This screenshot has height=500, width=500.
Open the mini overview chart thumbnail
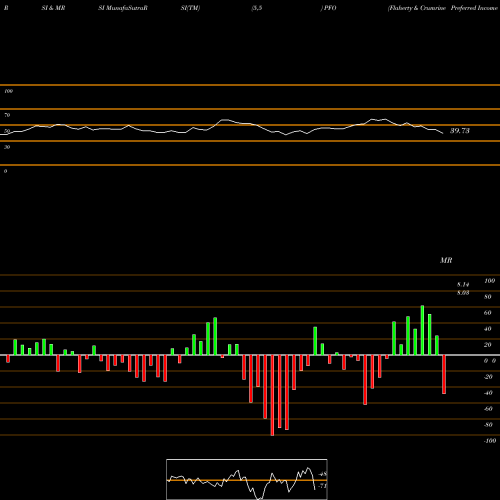coord(247,479)
